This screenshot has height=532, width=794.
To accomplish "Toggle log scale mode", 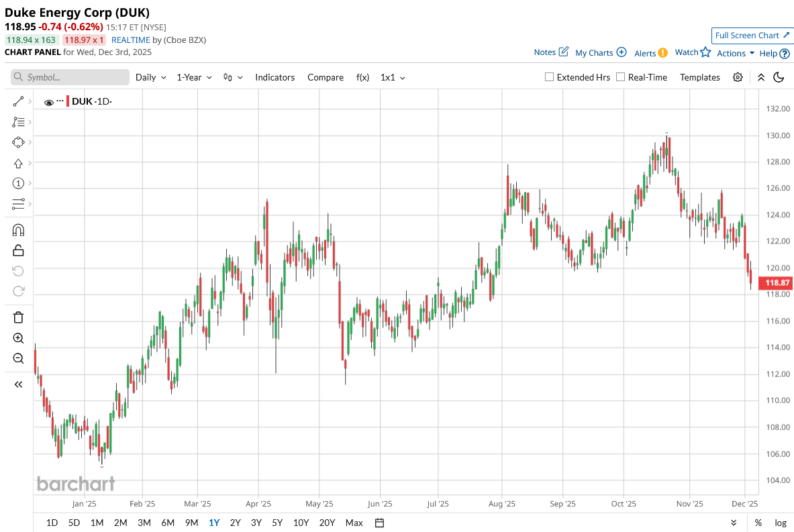I will point(781,523).
